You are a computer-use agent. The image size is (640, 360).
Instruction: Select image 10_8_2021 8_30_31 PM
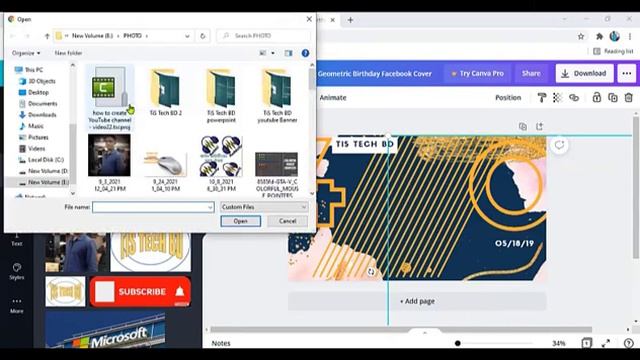(221, 163)
